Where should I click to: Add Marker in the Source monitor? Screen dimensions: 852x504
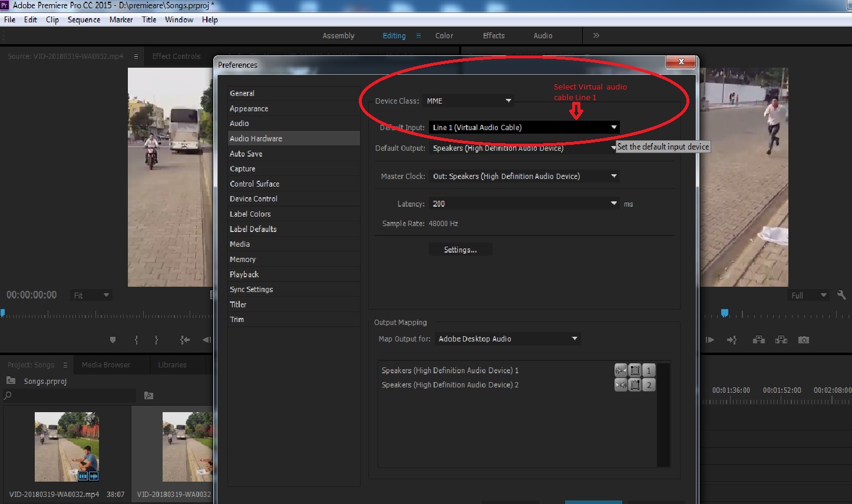point(113,340)
